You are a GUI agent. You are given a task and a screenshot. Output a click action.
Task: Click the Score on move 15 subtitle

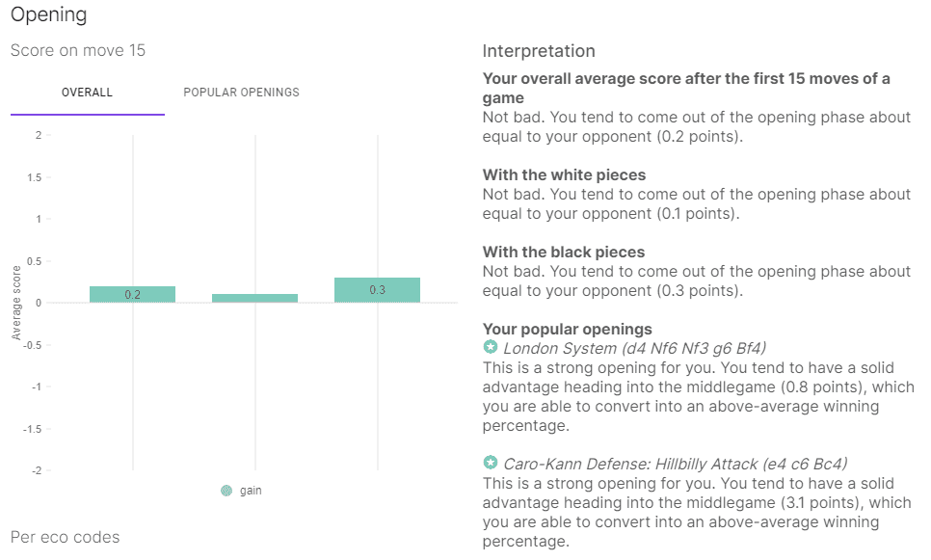click(78, 50)
